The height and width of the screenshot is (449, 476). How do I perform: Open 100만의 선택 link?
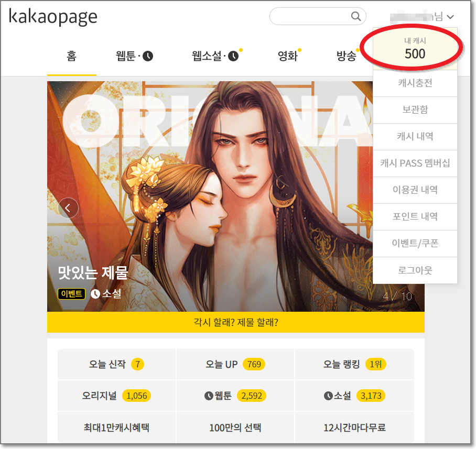235,428
